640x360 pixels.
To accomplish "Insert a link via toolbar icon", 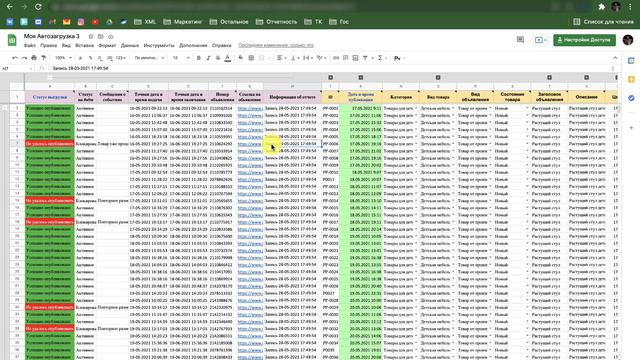I will [336, 58].
